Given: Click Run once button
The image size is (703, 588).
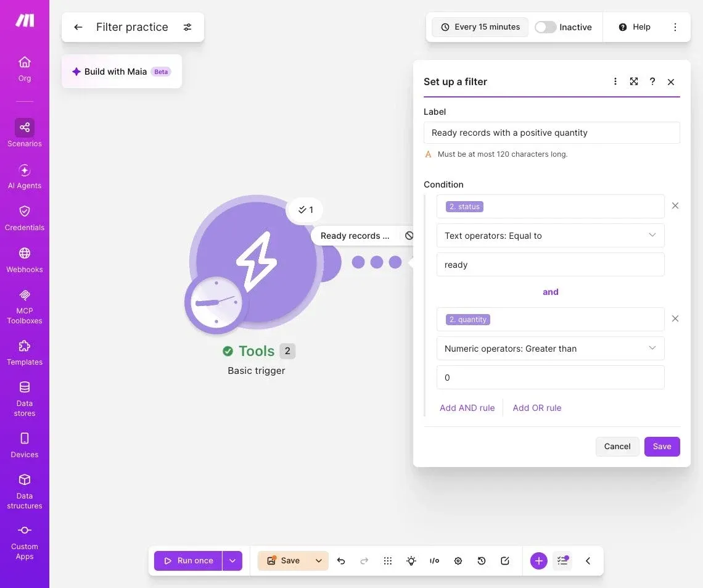Looking at the screenshot, I should (x=188, y=561).
